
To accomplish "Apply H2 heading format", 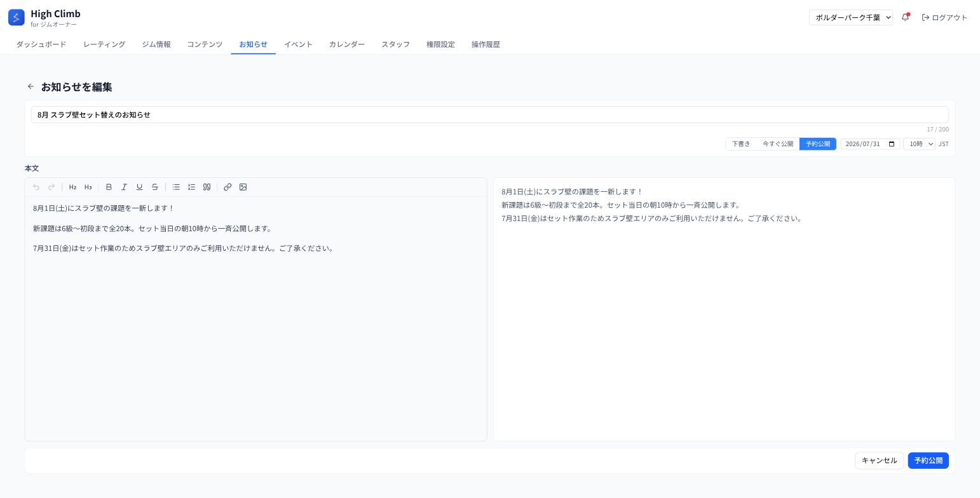I will pos(72,187).
